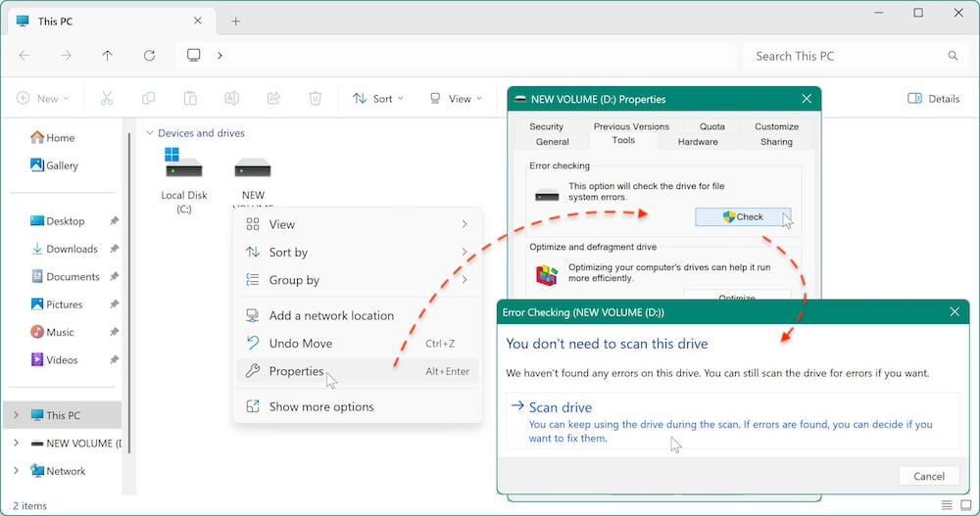Click the Rename icon in toolbar
Image resolution: width=980 pixels, height=516 pixels.
[231, 98]
